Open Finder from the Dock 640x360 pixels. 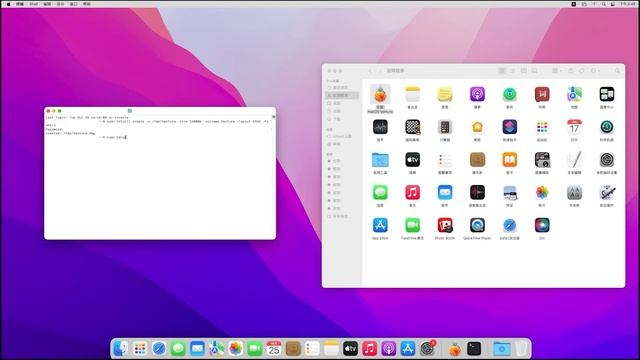(120, 349)
